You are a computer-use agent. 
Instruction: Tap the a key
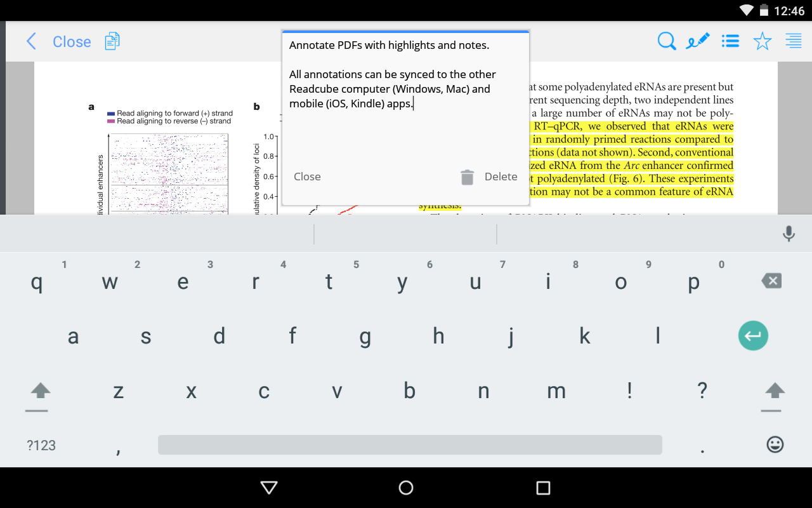coord(73,336)
